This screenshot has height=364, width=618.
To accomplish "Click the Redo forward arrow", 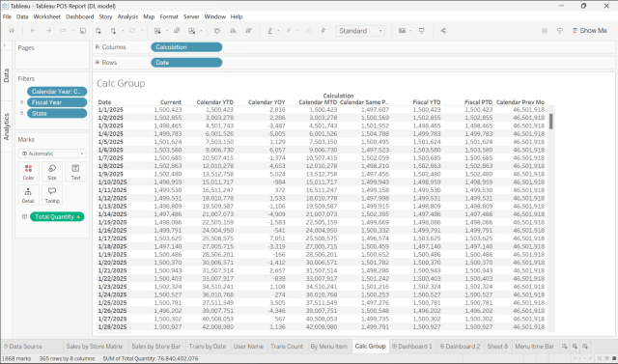I will [x=48, y=31].
